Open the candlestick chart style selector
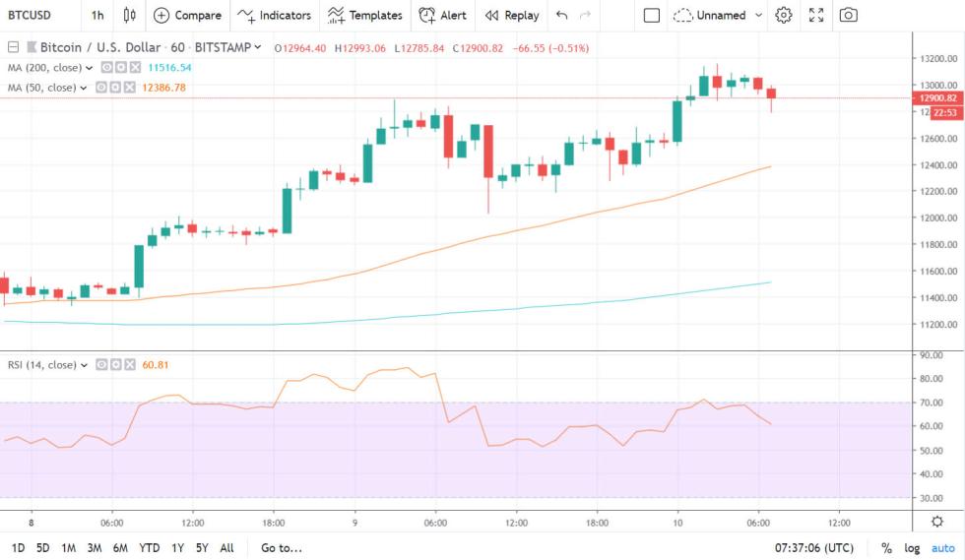 129,15
